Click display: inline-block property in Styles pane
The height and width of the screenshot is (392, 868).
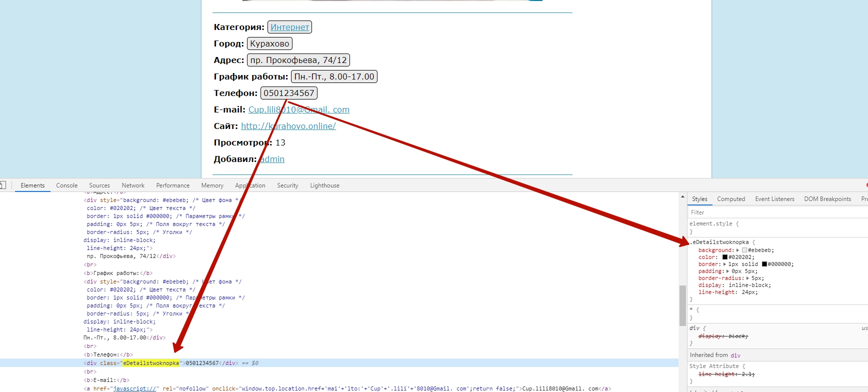click(734, 285)
